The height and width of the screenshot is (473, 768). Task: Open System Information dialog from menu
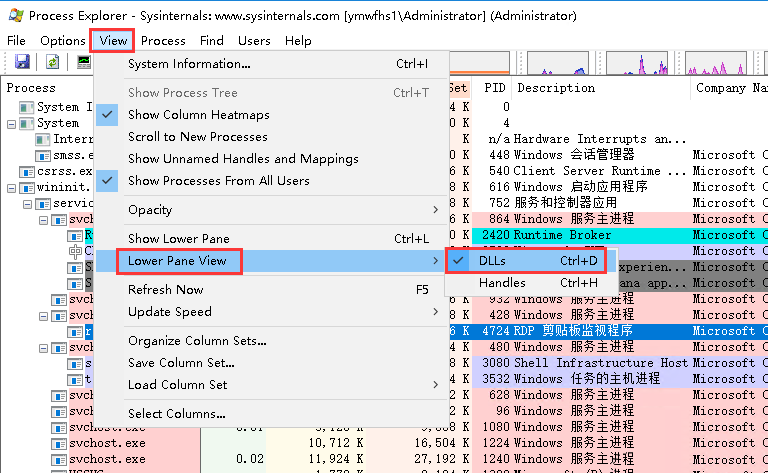(272, 64)
